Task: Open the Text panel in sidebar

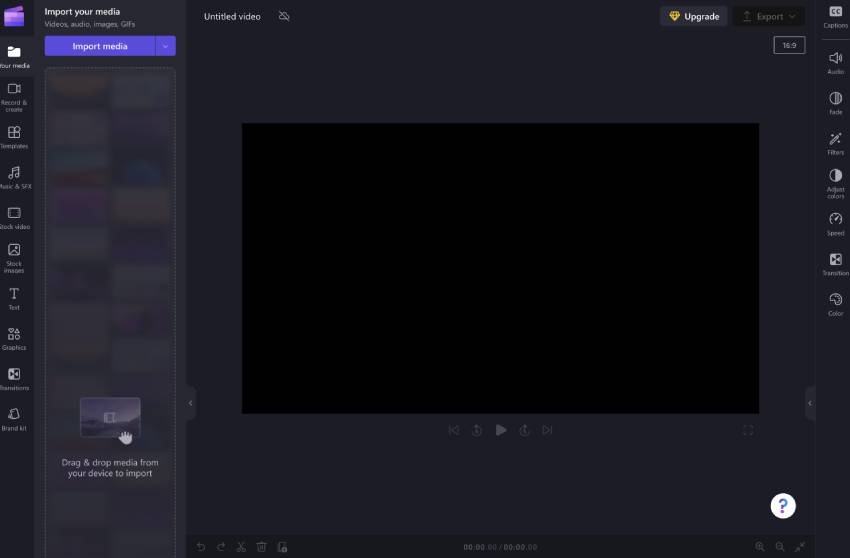Action: 14,298
